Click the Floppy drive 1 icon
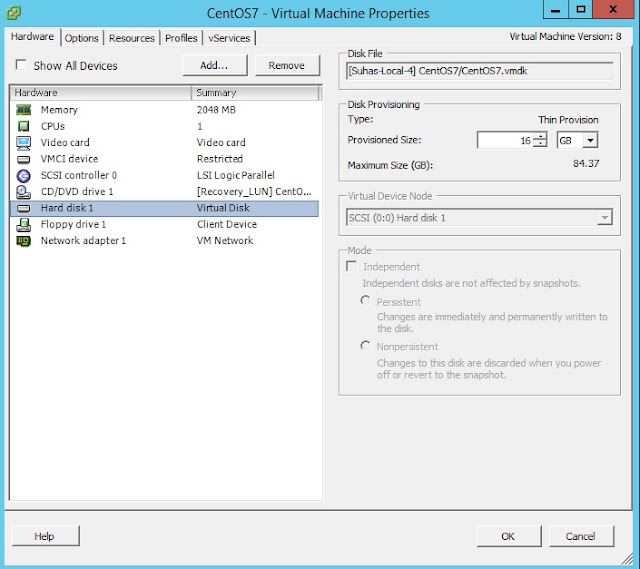This screenshot has height=569, width=640. [x=23, y=224]
